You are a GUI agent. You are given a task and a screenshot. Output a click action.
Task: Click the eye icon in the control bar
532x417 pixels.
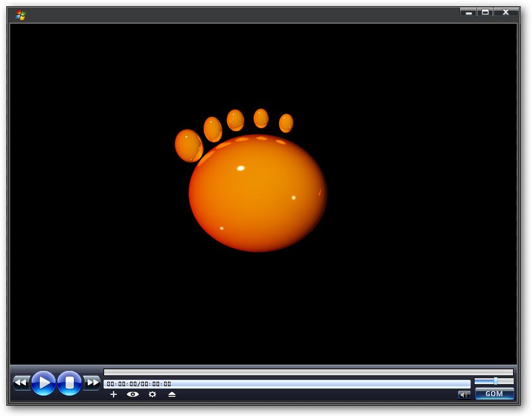click(133, 394)
